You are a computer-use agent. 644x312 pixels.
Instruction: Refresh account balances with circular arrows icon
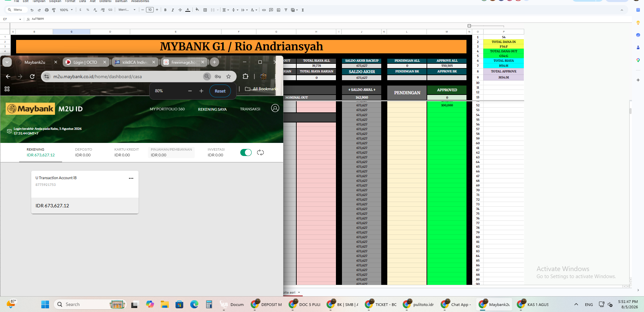point(260,153)
